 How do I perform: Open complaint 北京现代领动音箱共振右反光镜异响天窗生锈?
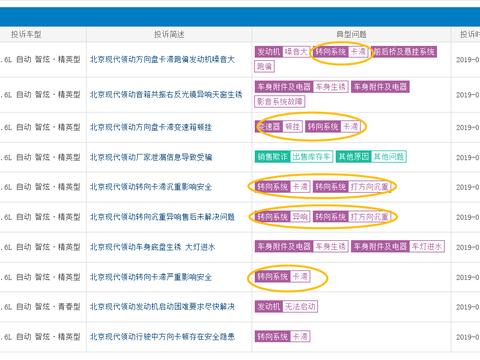tap(166, 95)
